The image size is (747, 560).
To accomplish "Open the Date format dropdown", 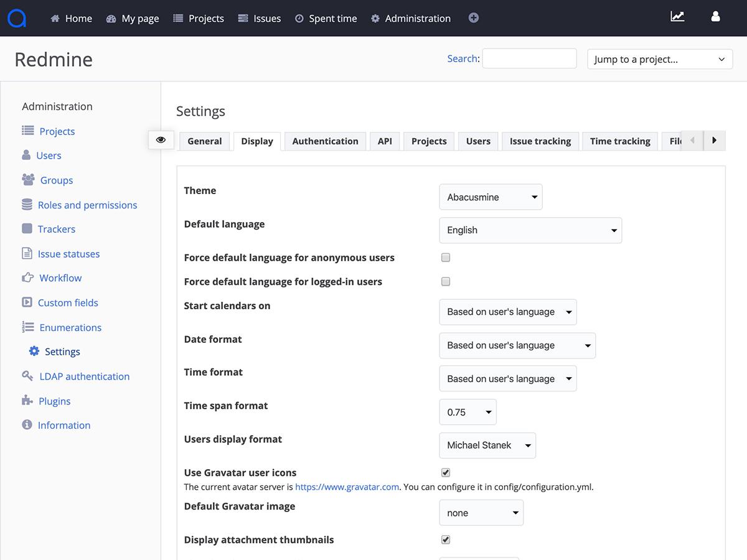I will click(x=517, y=345).
